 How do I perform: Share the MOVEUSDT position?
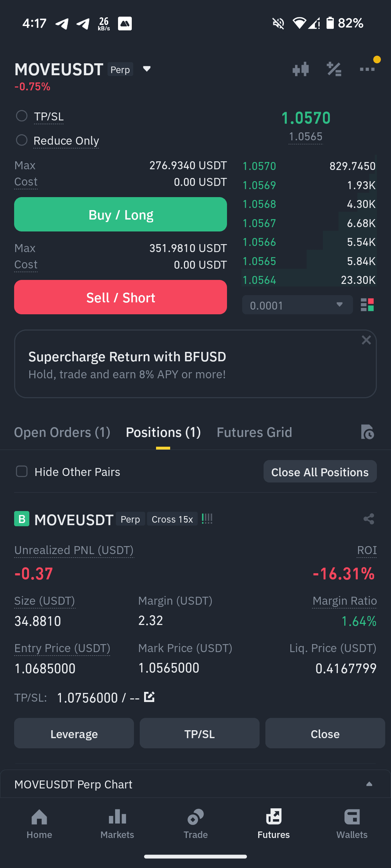[369, 519]
